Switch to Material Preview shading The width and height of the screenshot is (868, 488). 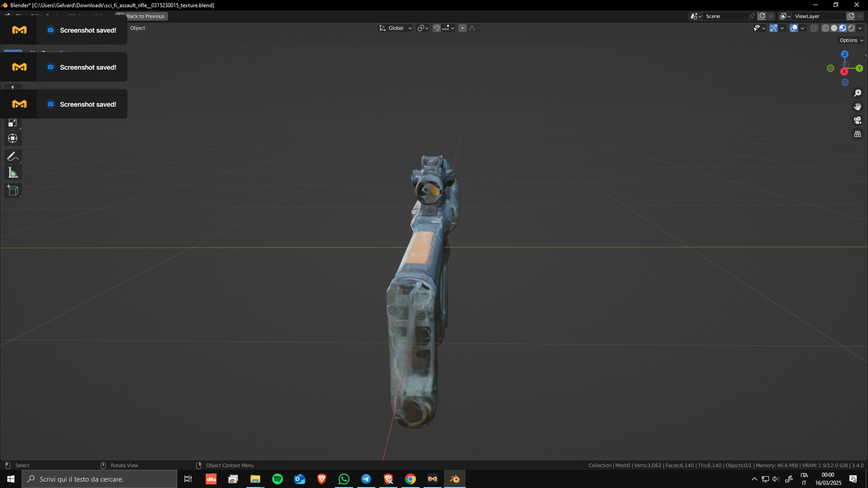843,28
